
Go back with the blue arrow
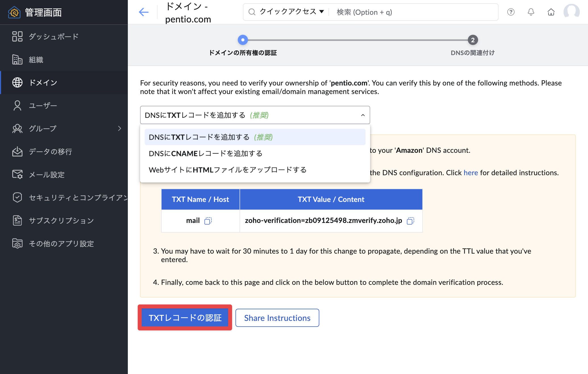pos(144,12)
